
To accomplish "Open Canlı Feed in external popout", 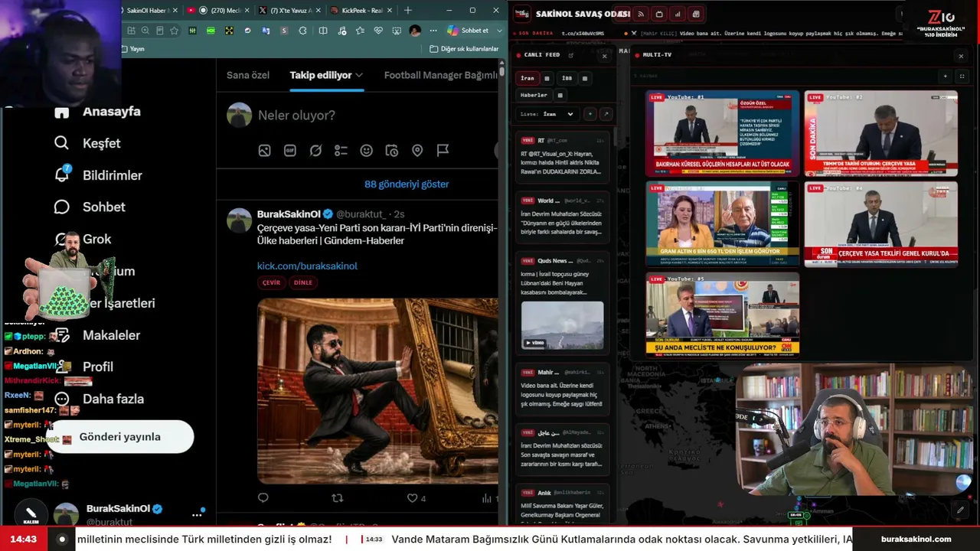I will tap(570, 55).
